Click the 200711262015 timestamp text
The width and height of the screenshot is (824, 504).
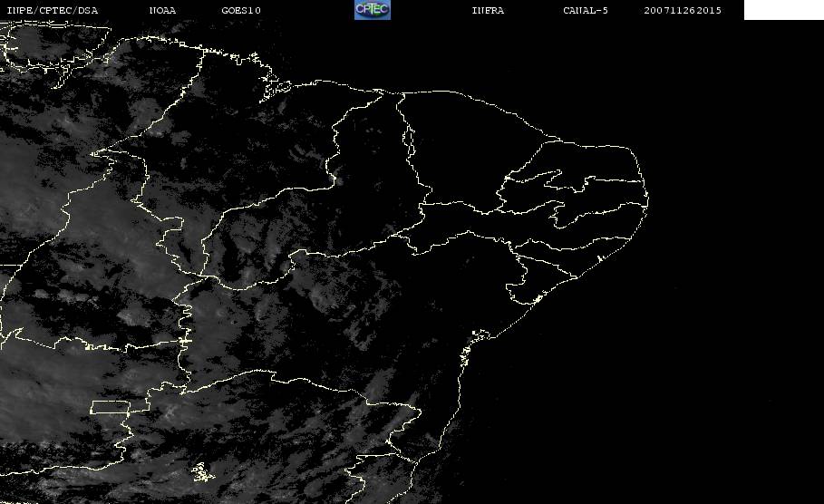(683, 11)
